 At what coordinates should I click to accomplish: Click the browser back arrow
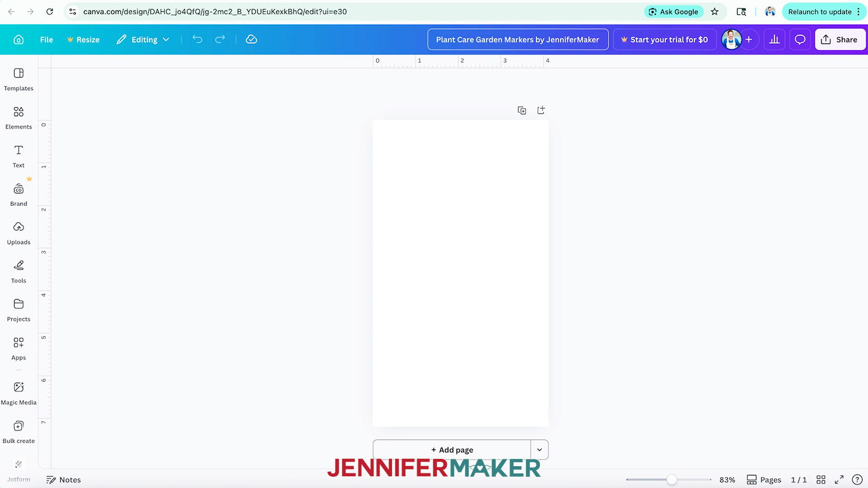11,12
